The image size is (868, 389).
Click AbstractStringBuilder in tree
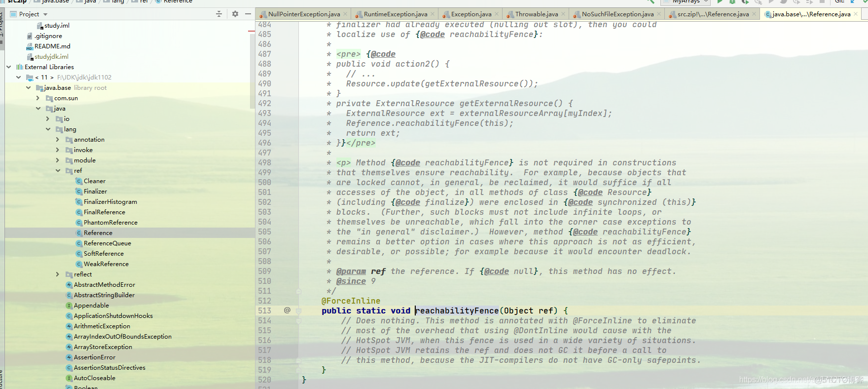[104, 295]
